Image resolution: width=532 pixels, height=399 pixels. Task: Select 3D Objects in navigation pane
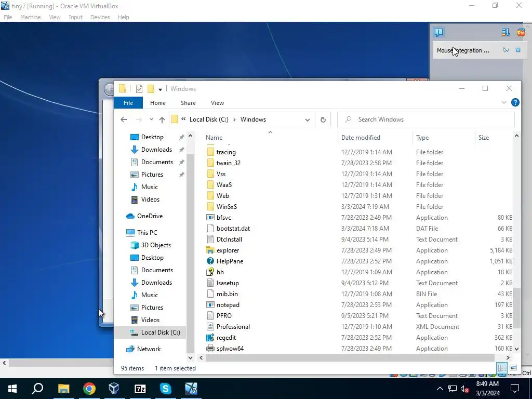click(x=156, y=245)
